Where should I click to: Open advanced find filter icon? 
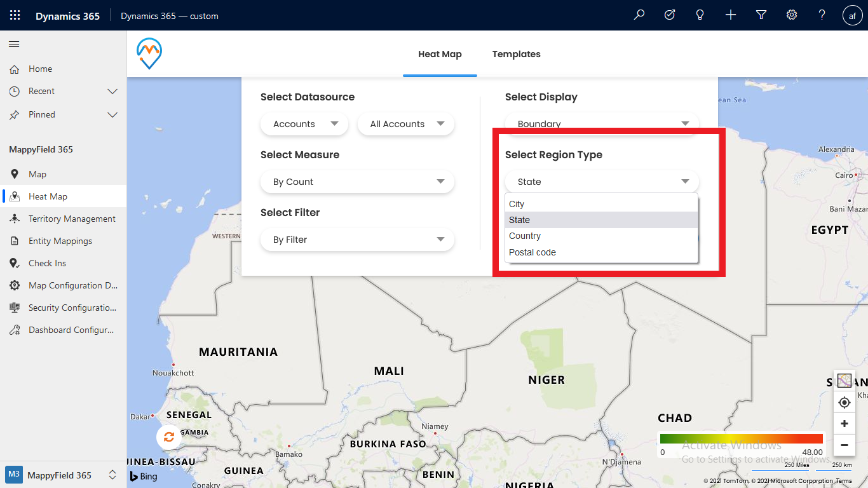[x=761, y=15]
